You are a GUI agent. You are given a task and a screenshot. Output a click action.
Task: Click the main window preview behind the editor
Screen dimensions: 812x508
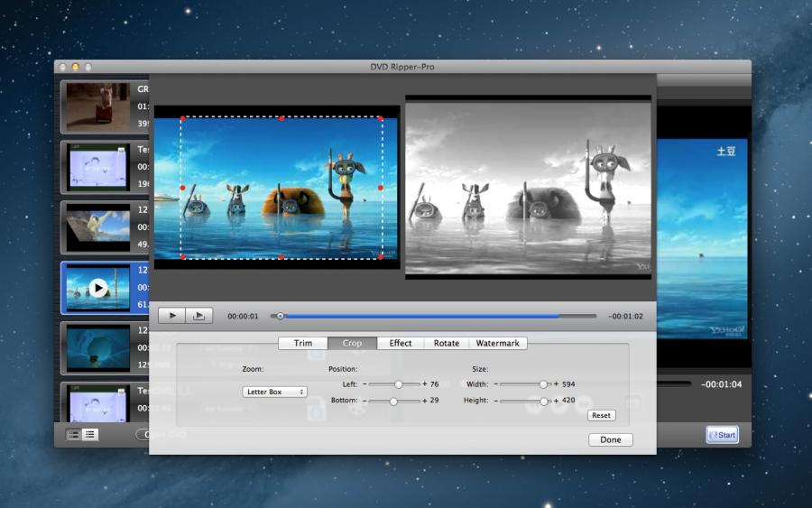pyautogui.click(x=703, y=238)
